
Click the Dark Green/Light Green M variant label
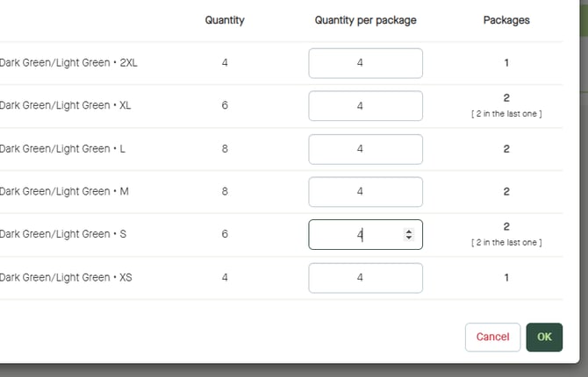pos(63,192)
